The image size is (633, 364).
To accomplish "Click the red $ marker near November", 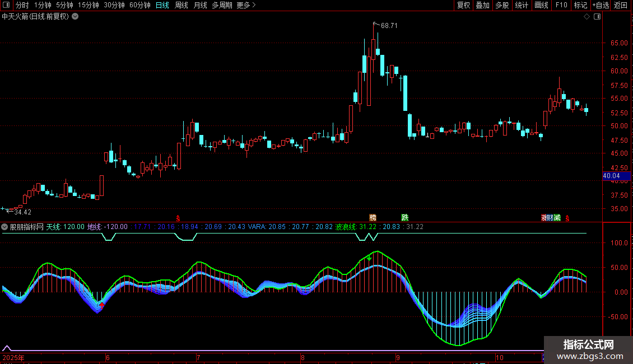I will (x=567, y=218).
